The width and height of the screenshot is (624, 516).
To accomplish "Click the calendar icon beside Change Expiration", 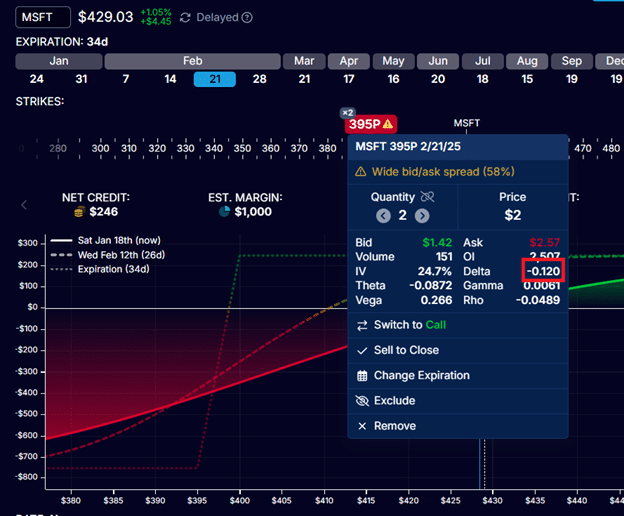I will coord(362,376).
